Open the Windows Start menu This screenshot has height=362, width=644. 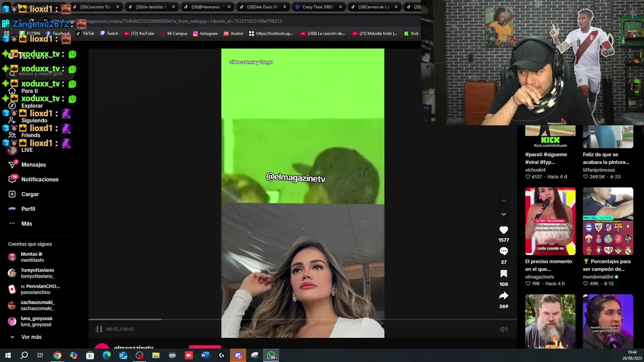(8, 355)
